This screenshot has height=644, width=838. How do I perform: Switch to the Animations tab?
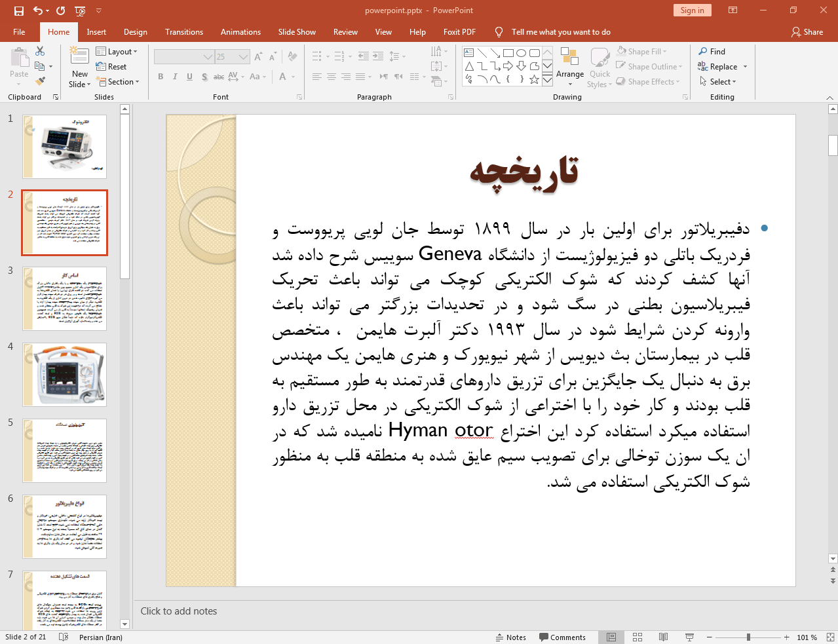[x=240, y=32]
